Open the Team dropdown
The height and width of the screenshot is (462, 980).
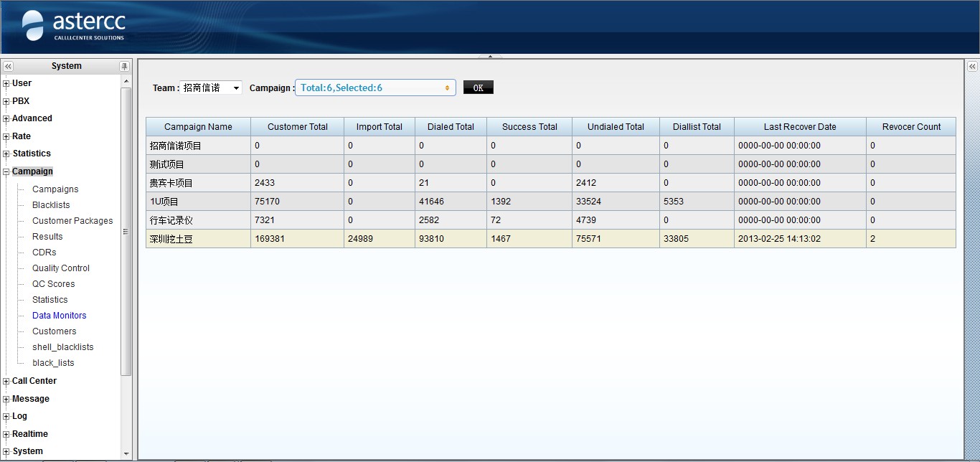coord(211,88)
